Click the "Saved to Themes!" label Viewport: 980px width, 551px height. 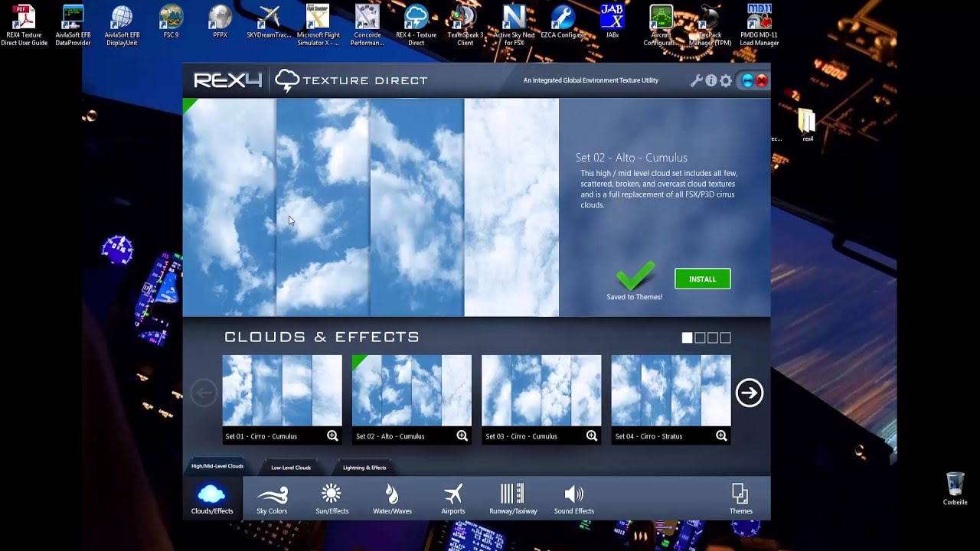[635, 297]
